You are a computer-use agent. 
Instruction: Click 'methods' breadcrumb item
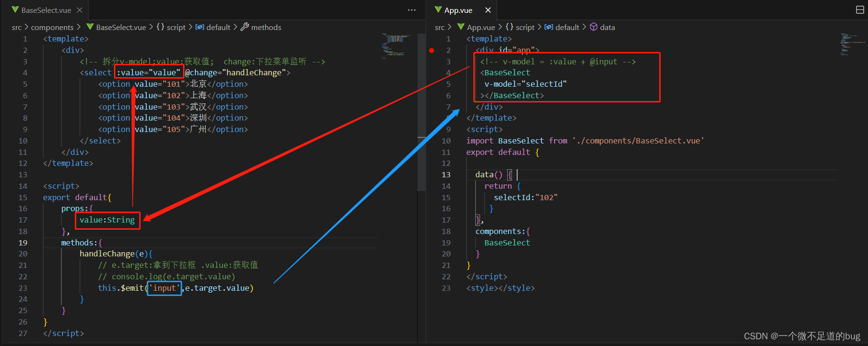(266, 28)
